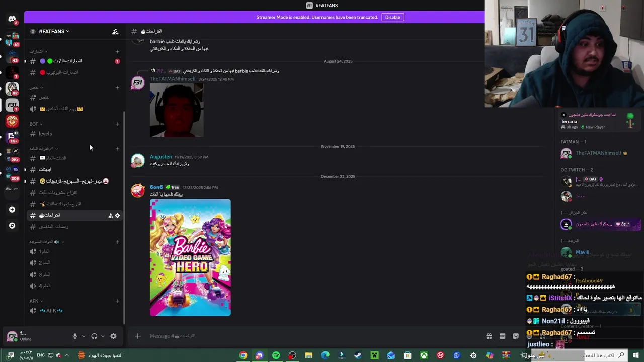Join voice channel العام 1
The image size is (644, 362).
pyautogui.click(x=74, y=251)
